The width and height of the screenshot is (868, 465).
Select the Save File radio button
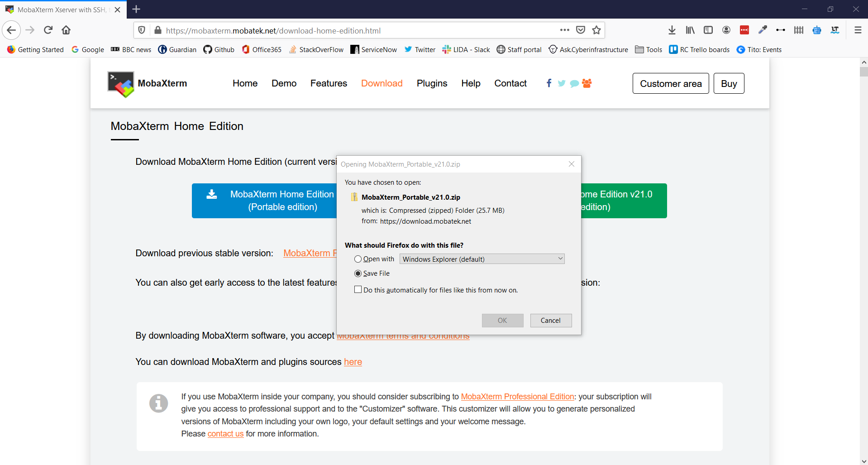358,273
